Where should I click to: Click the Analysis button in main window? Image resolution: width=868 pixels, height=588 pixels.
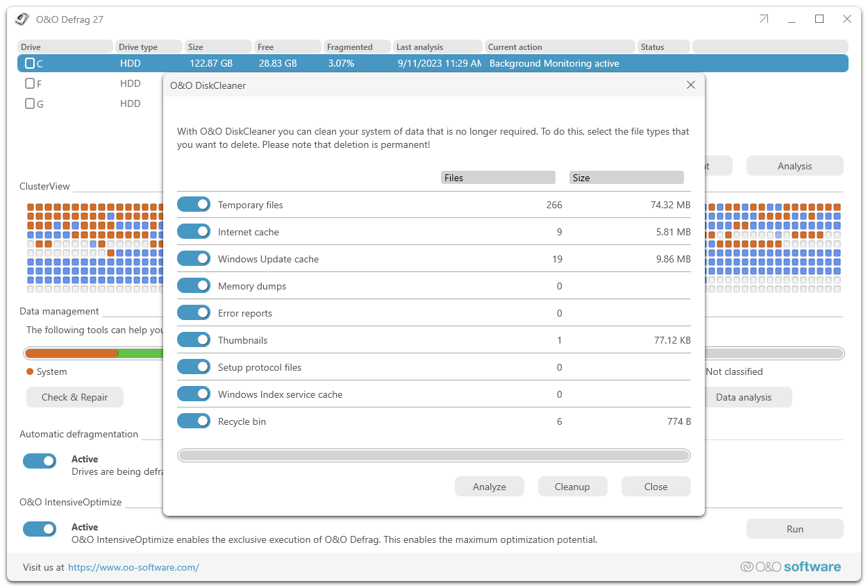[x=794, y=166]
